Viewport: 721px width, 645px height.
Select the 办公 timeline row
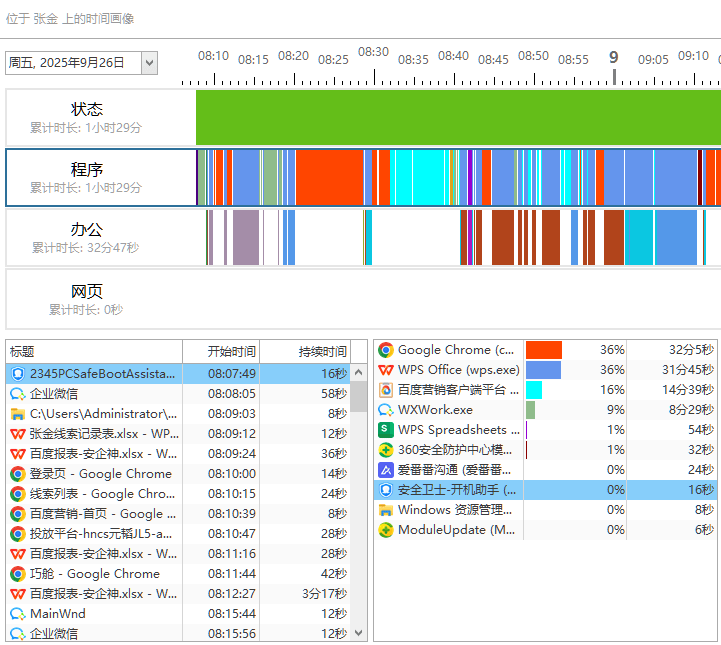click(x=100, y=237)
